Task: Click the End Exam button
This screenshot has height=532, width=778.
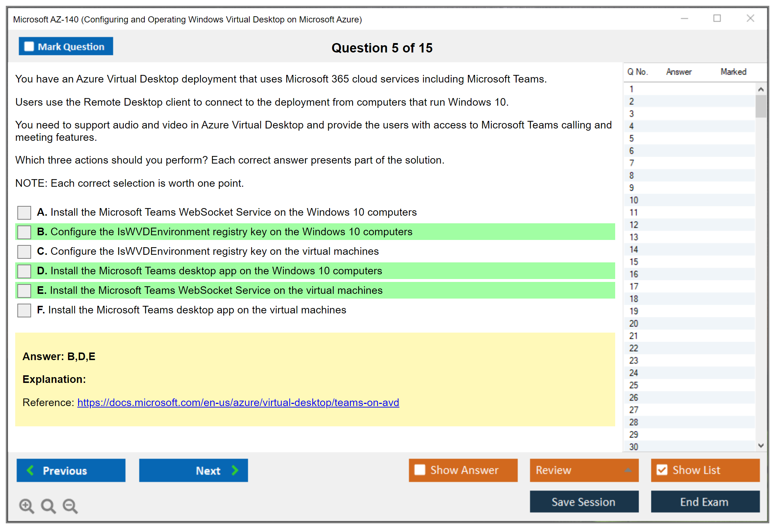Action: point(705,502)
